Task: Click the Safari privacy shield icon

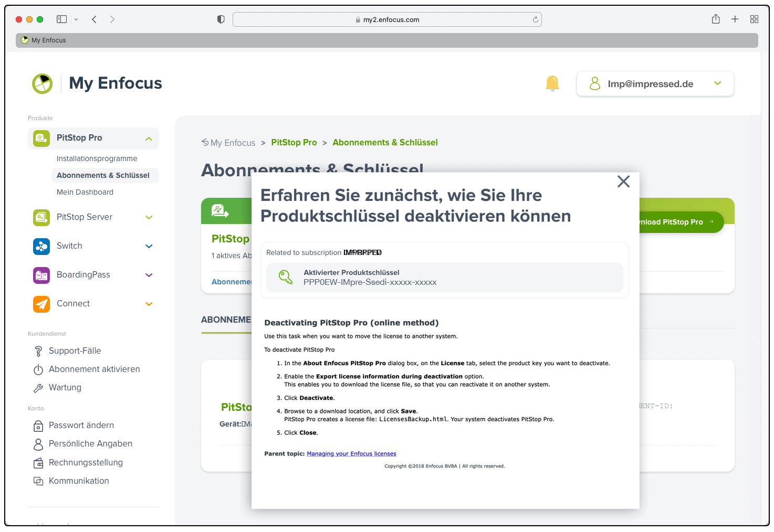Action: pos(221,19)
